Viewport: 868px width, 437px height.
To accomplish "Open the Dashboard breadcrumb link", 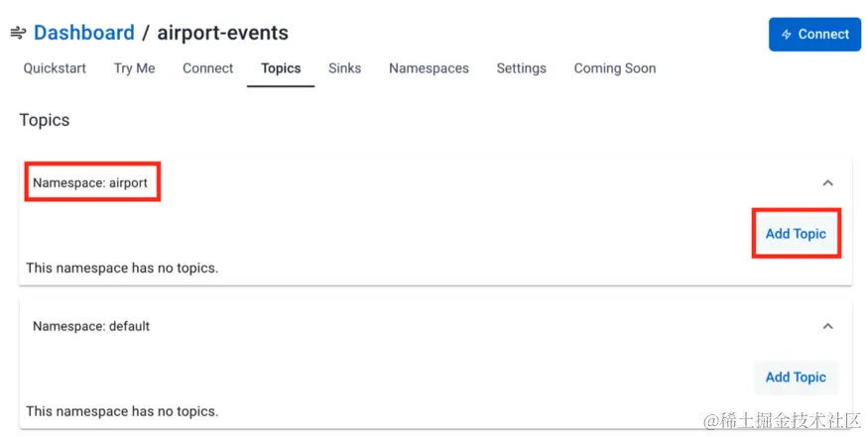I will coord(84,33).
